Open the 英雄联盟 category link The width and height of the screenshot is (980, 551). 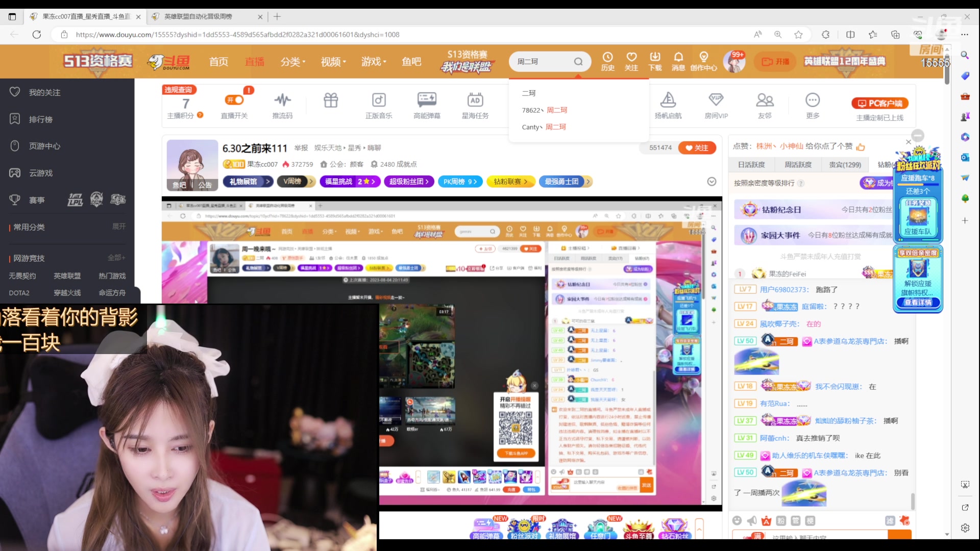(x=67, y=275)
